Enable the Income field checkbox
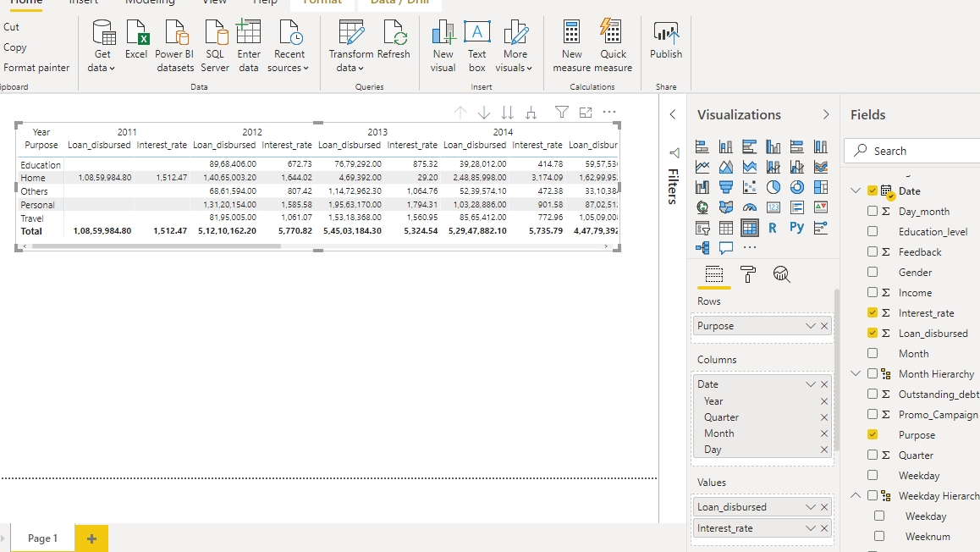This screenshot has height=552, width=980. point(873,292)
